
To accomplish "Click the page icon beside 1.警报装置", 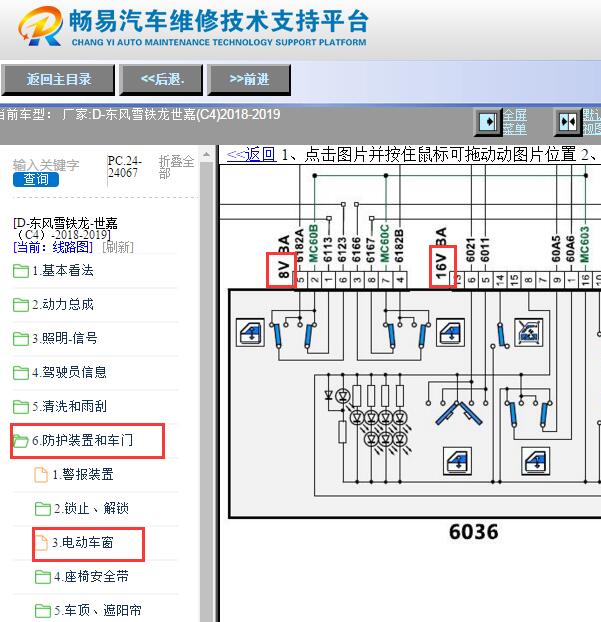I will [x=41, y=475].
